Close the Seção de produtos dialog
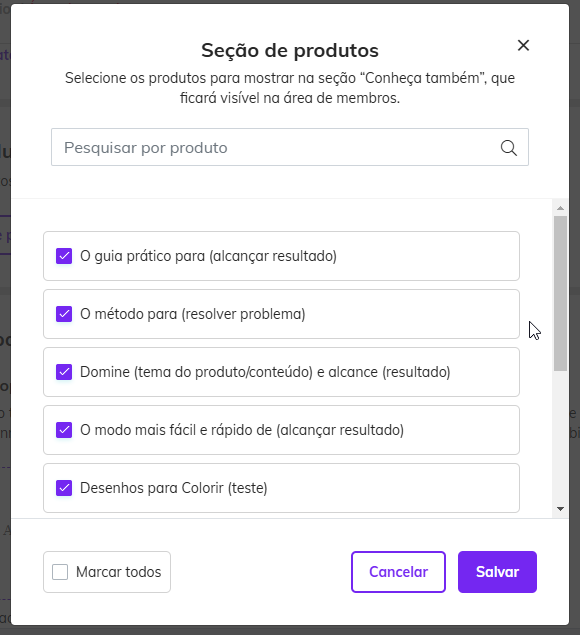Image resolution: width=580 pixels, height=635 pixels. (x=523, y=45)
